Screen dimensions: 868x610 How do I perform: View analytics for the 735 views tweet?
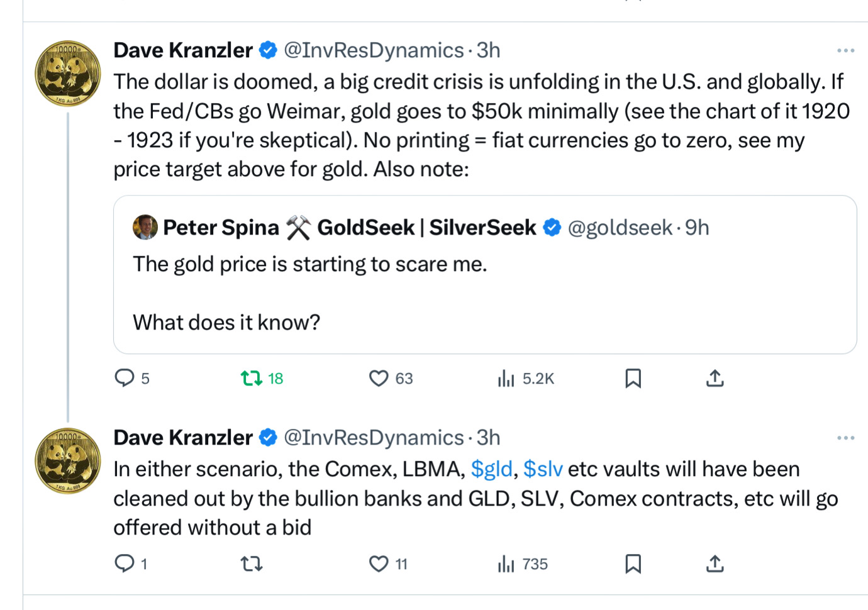point(506,563)
